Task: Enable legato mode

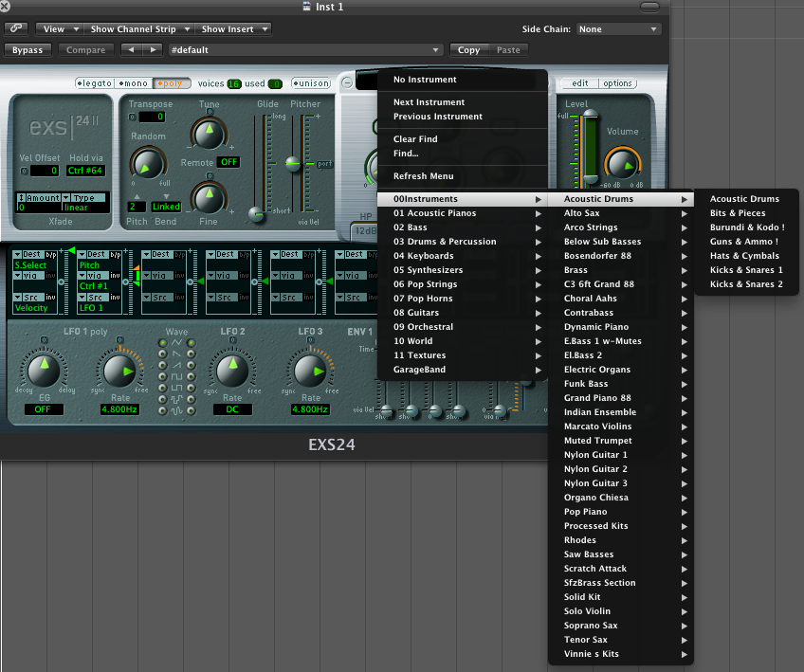Action: tap(94, 83)
